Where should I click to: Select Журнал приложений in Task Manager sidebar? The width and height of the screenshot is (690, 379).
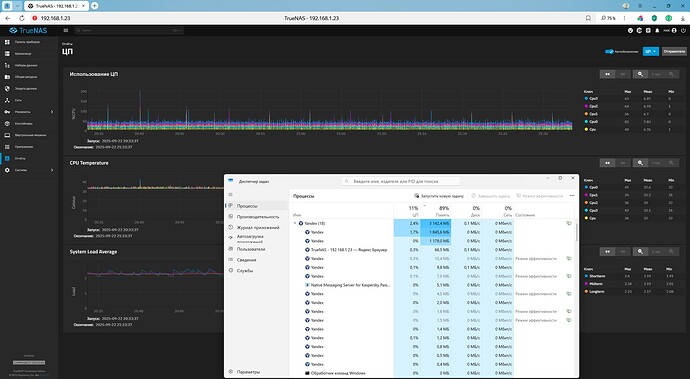[x=257, y=228]
